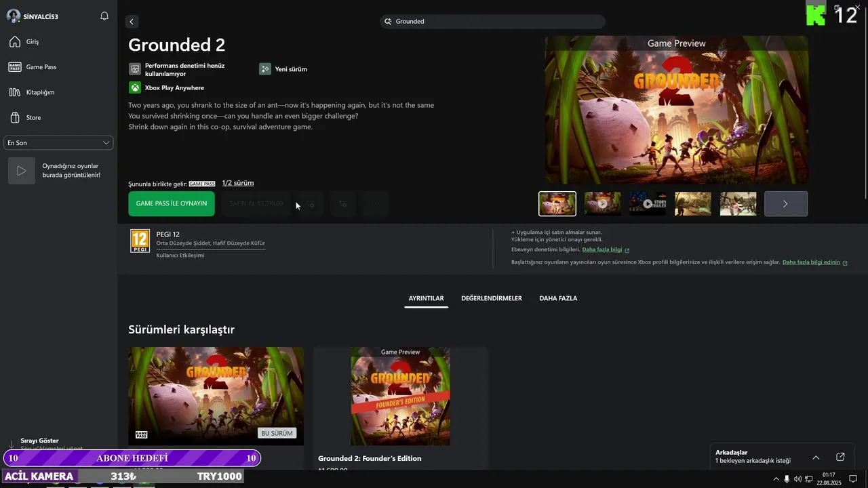The height and width of the screenshot is (488, 868).
Task: Open the more options ellipsis button
Action: [376, 203]
